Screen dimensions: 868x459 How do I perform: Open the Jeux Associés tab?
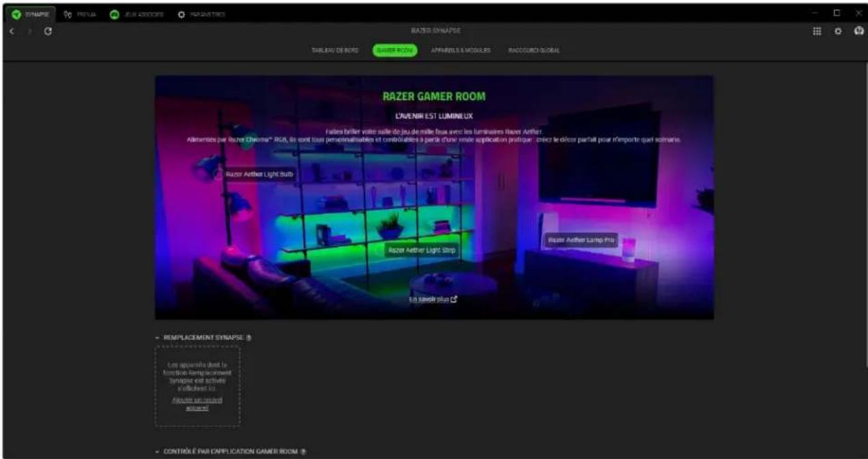coord(136,14)
